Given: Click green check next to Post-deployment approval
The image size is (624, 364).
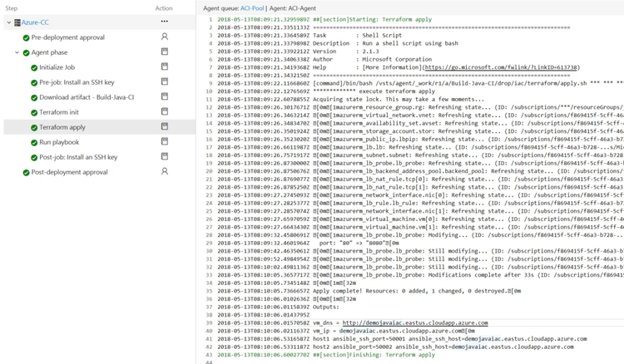Looking at the screenshot, I should (x=27, y=173).
